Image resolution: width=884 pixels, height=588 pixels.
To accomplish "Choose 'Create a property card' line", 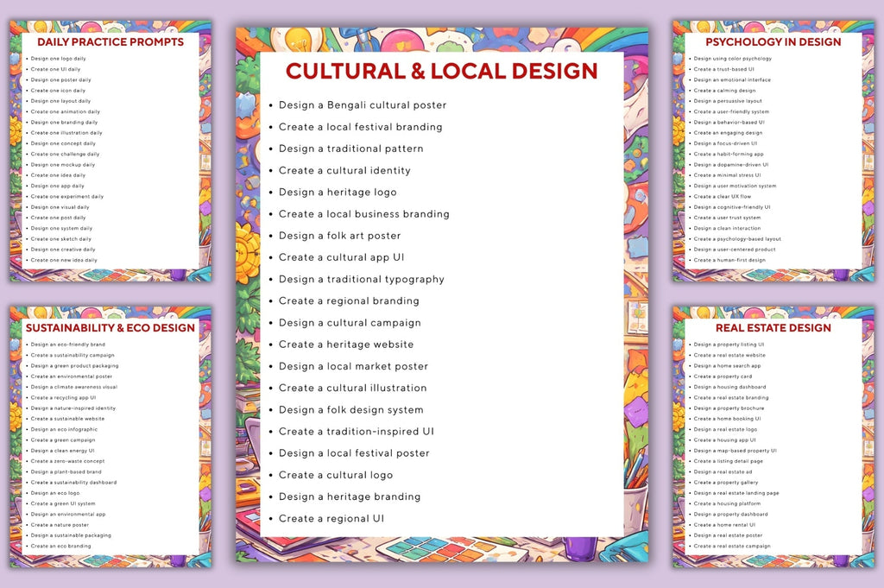I will tap(723, 376).
